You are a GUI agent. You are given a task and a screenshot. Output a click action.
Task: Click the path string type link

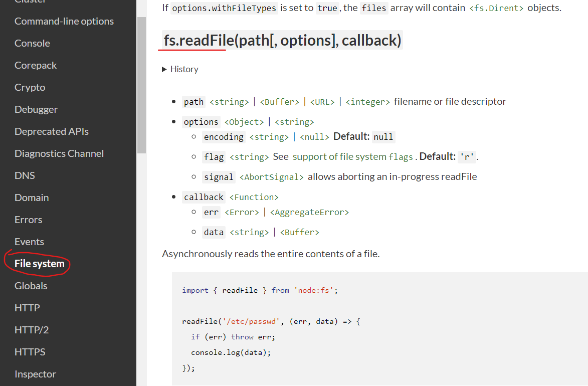pyautogui.click(x=229, y=102)
